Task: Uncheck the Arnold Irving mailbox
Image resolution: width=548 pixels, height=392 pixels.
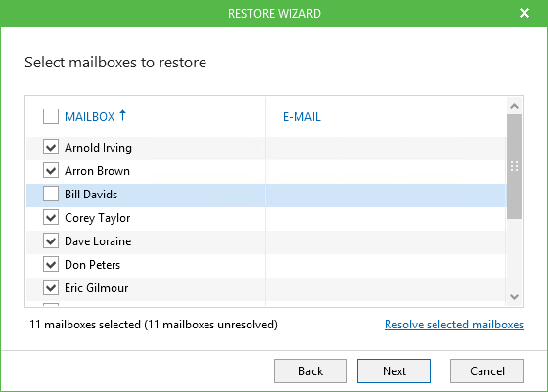Action: pyautogui.click(x=51, y=147)
